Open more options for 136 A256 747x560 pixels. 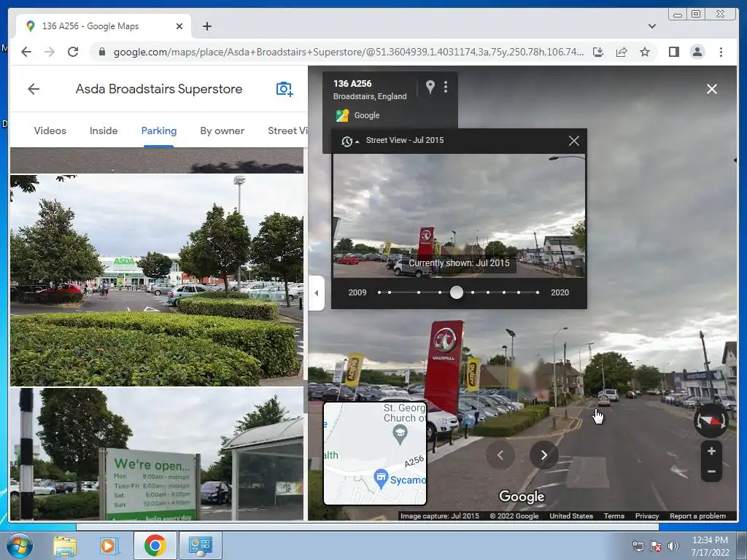tap(446, 87)
